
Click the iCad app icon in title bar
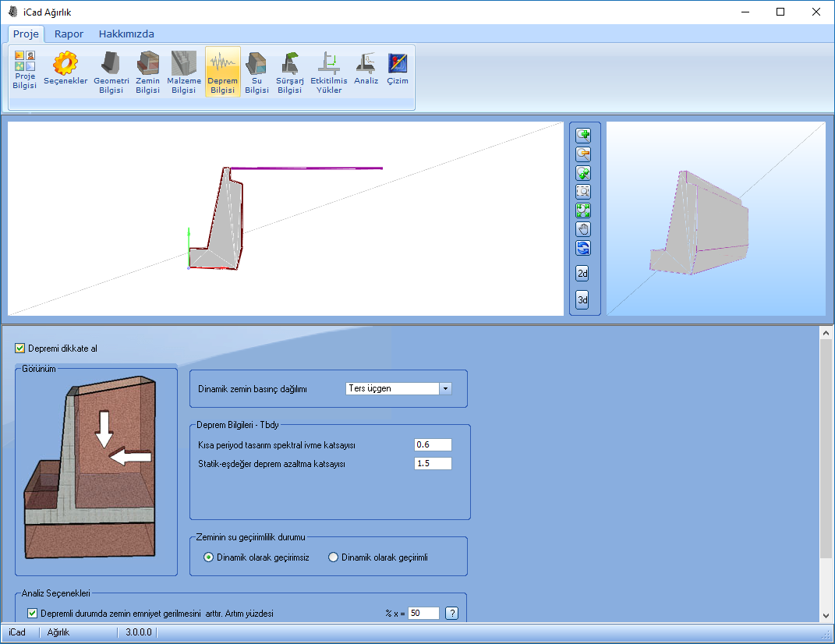tap(12, 12)
